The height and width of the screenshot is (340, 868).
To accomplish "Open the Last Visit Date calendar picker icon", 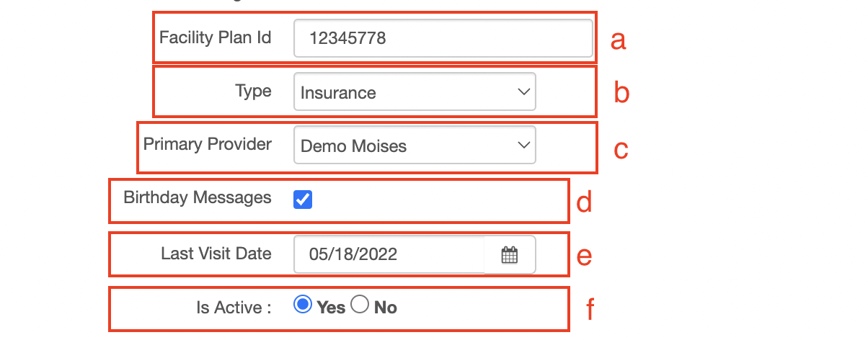I will point(510,254).
